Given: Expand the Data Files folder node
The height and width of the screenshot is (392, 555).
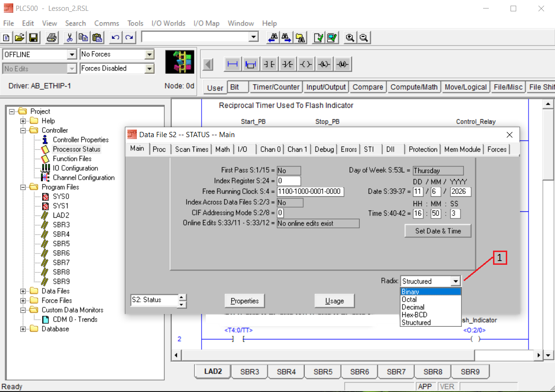Looking at the screenshot, I should tap(23, 291).
